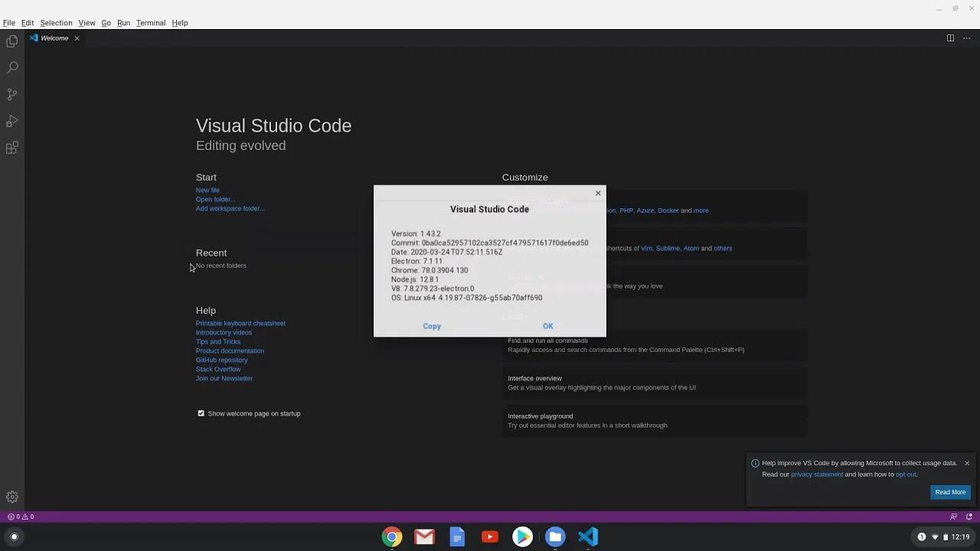
Task: Open the Terminal menu
Action: click(x=150, y=22)
